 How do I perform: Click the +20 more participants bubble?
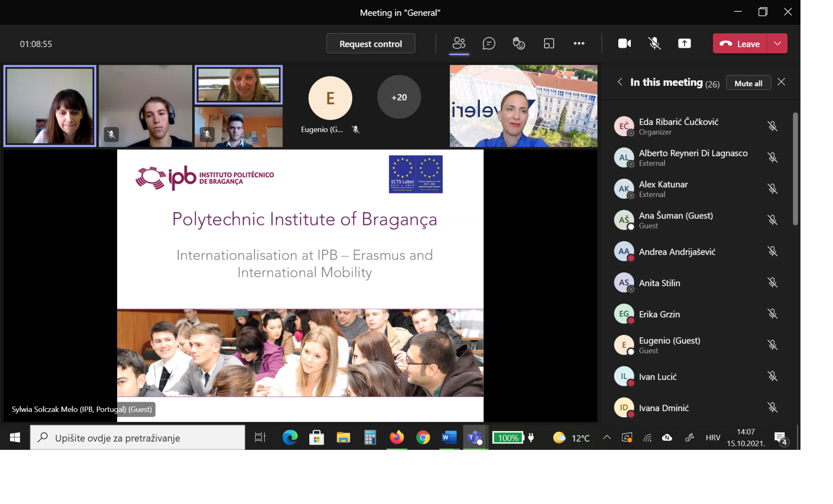click(399, 97)
